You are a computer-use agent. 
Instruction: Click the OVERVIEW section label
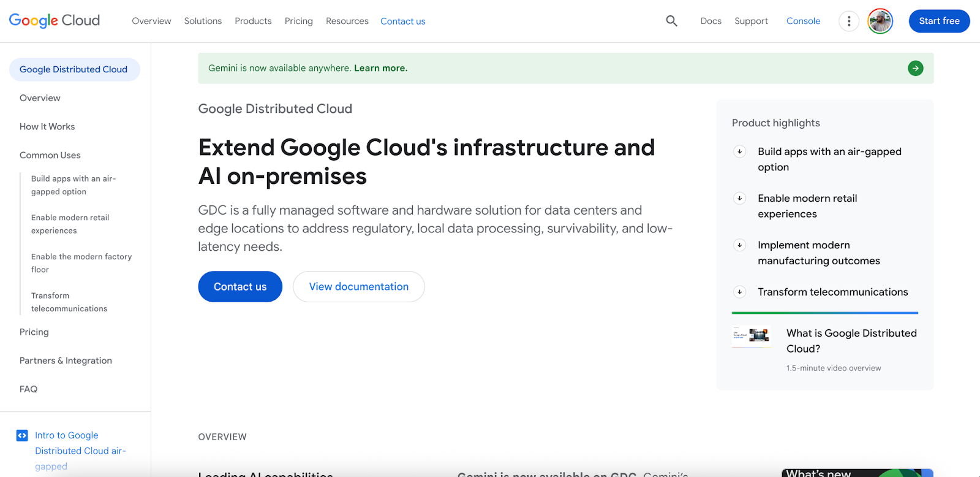click(222, 437)
